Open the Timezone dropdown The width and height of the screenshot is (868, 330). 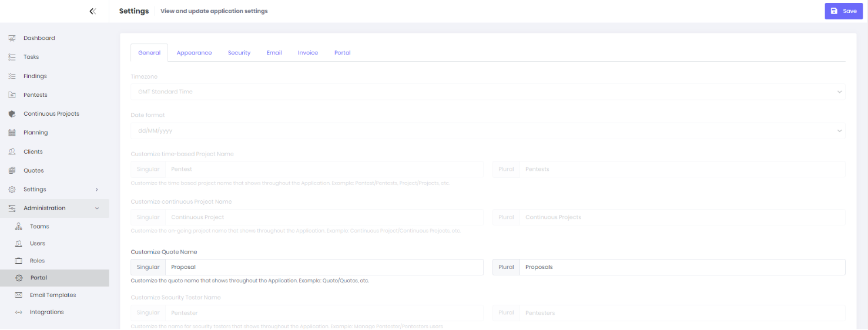pos(488,92)
